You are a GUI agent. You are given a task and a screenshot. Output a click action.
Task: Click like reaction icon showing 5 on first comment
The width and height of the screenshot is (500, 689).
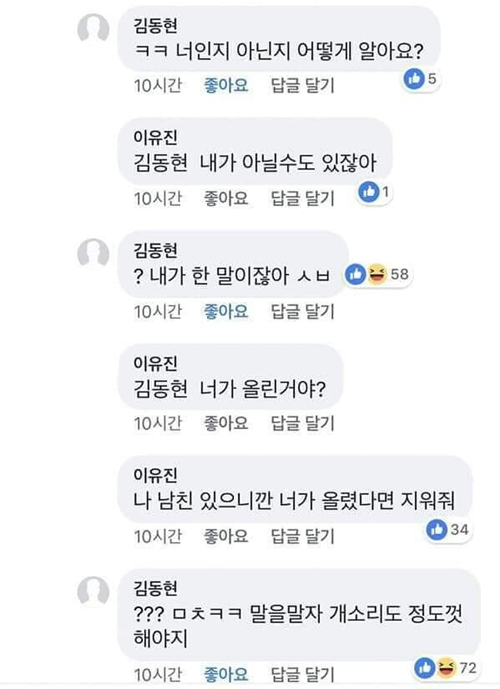tap(413, 79)
